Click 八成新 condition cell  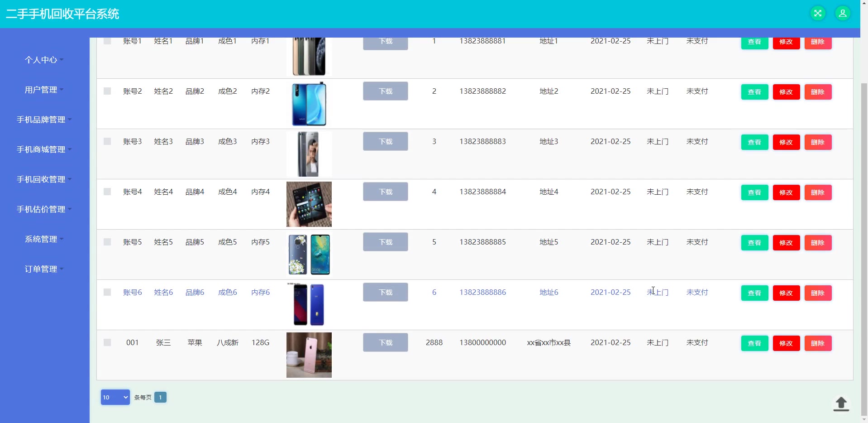pos(227,342)
